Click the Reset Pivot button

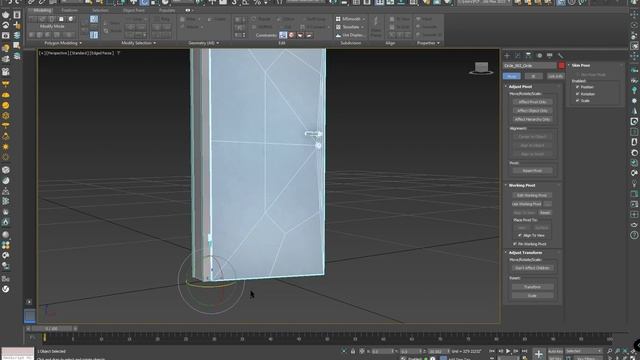coord(532,171)
